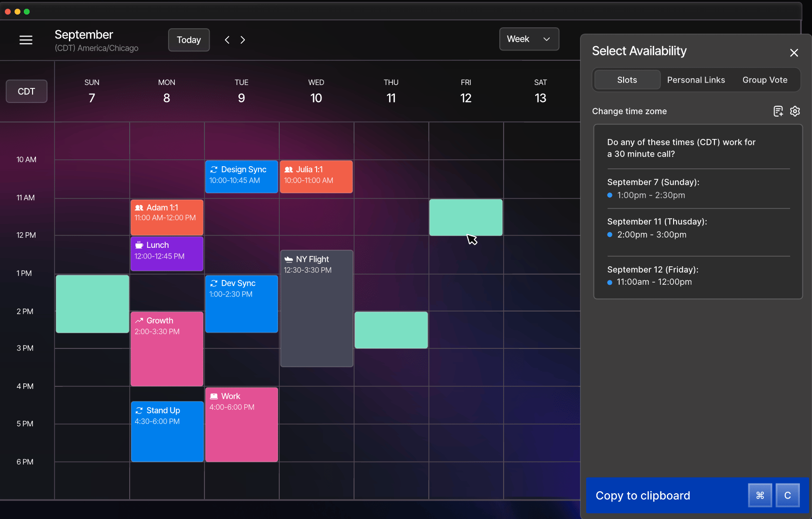Go to previous week arrow
The image size is (812, 519).
coord(227,40)
